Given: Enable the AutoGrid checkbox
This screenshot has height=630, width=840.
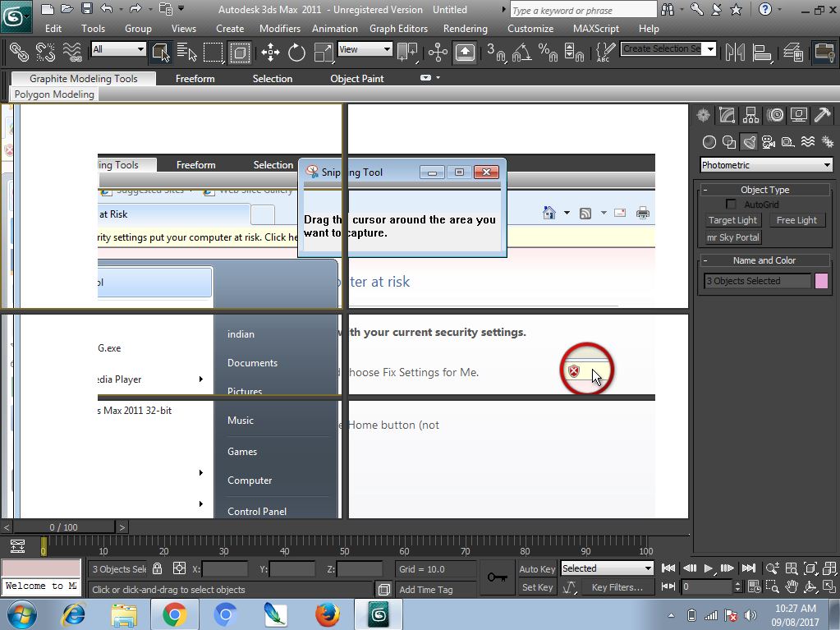Looking at the screenshot, I should [x=731, y=204].
